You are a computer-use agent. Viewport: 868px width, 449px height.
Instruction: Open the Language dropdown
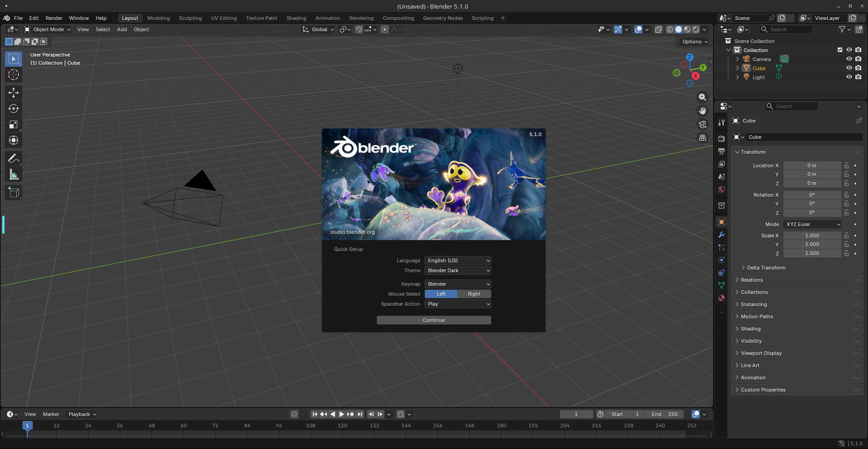pyautogui.click(x=458, y=260)
